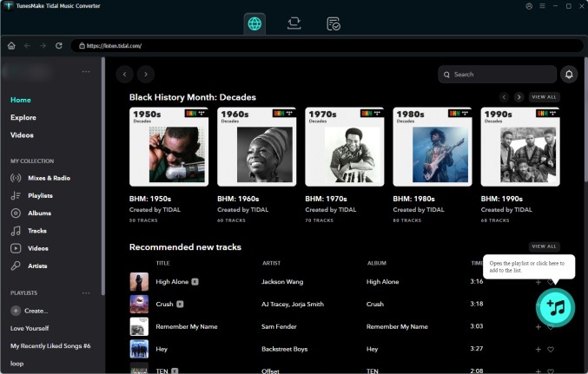Image resolution: width=588 pixels, height=374 pixels.
Task: Click the Tidal page back chevron button
Action: 124,75
